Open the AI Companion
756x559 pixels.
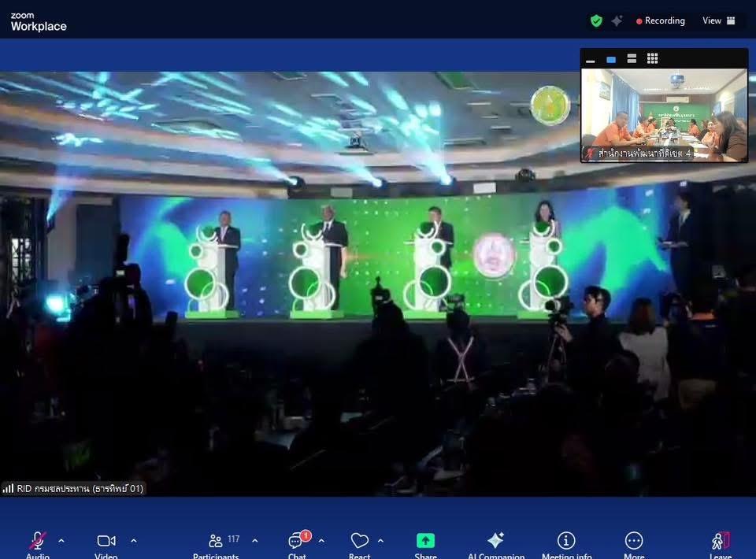point(495,542)
